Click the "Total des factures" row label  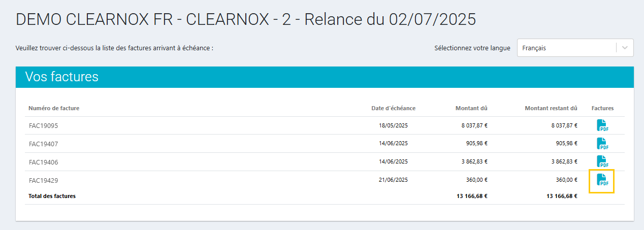coord(52,196)
